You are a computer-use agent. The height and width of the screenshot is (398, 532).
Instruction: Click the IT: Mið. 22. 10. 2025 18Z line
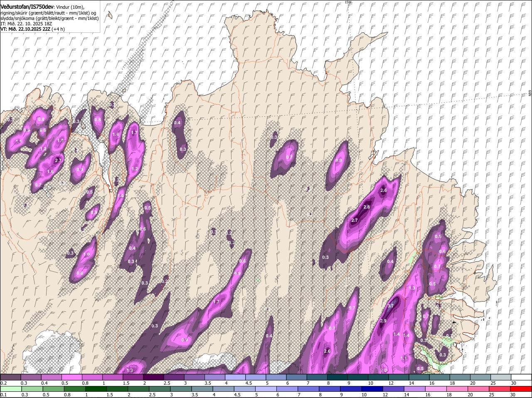coord(26,24)
